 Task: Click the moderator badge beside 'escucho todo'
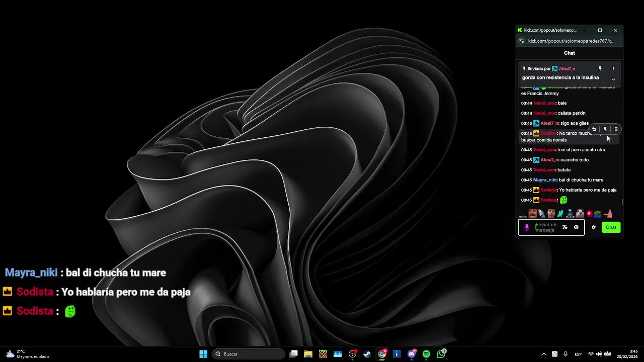(536, 160)
